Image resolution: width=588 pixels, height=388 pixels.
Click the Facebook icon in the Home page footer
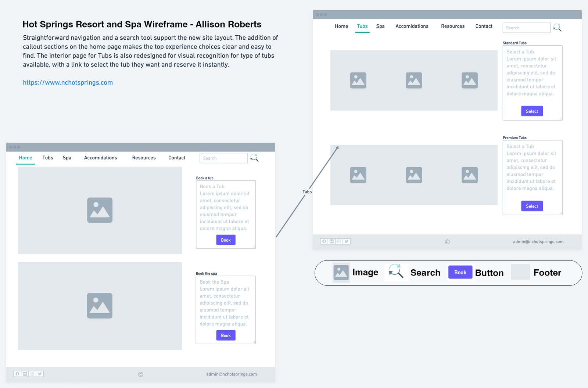(17, 374)
